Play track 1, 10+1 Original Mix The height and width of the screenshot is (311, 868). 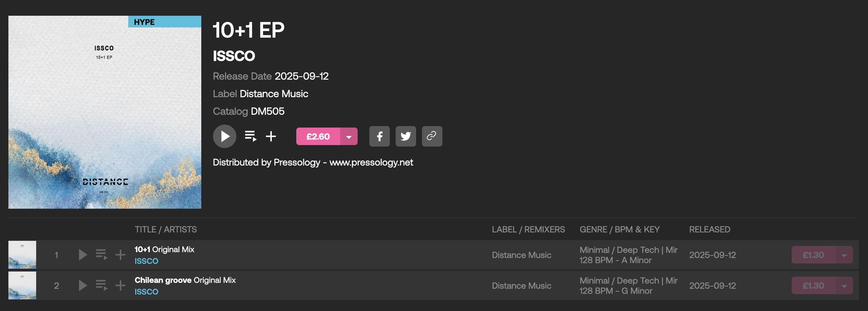pyautogui.click(x=83, y=255)
